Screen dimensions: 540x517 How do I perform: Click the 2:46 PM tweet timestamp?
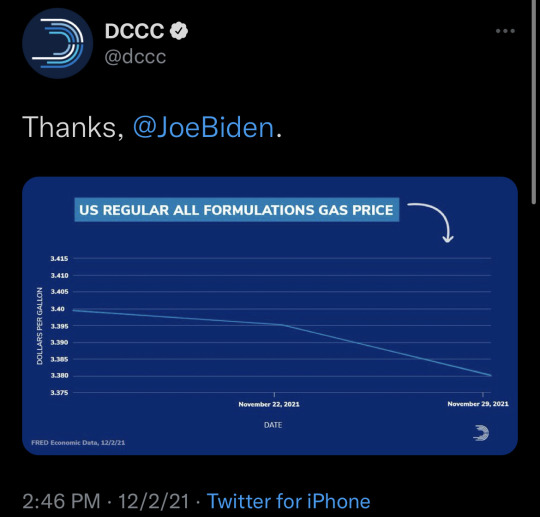point(61,501)
